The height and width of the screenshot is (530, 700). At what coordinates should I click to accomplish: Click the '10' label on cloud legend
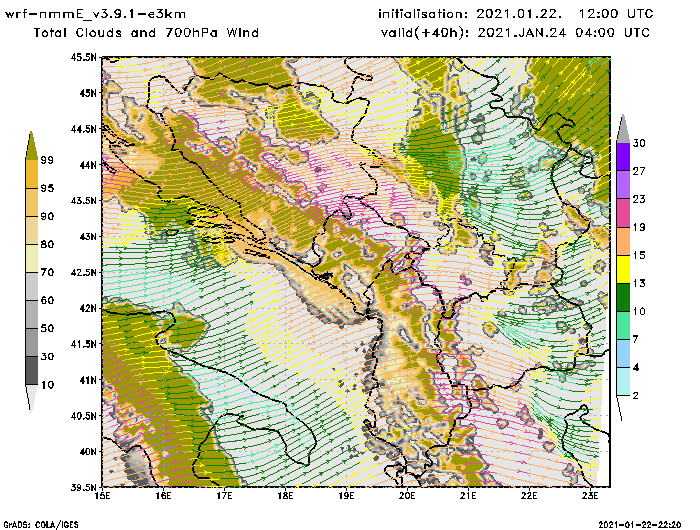tap(47, 385)
